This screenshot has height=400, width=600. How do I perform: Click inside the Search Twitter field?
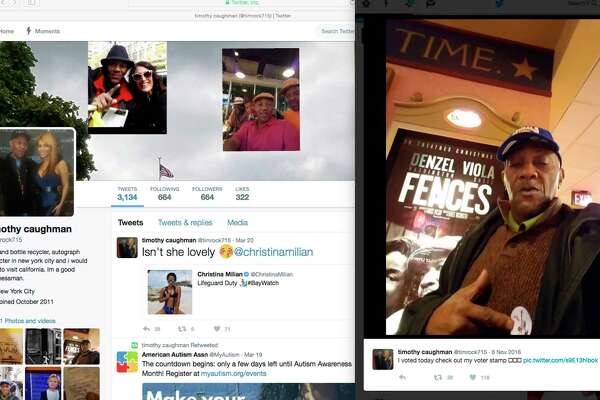337,31
